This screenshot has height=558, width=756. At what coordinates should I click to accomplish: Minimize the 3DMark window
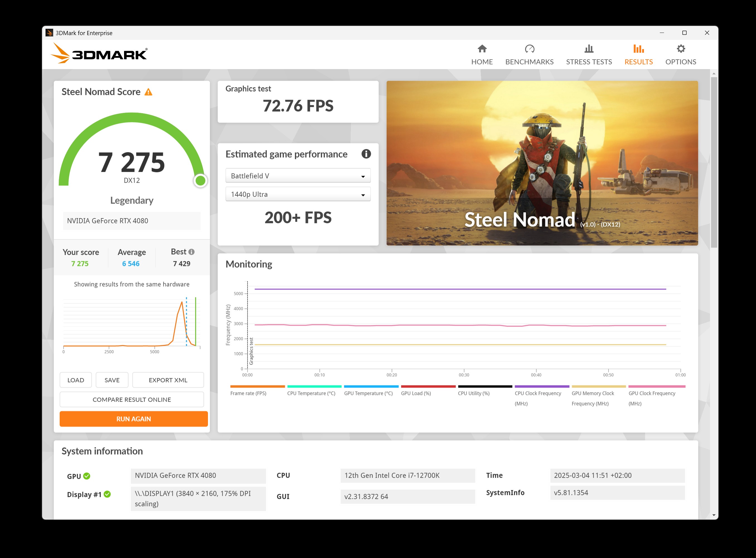coord(662,33)
